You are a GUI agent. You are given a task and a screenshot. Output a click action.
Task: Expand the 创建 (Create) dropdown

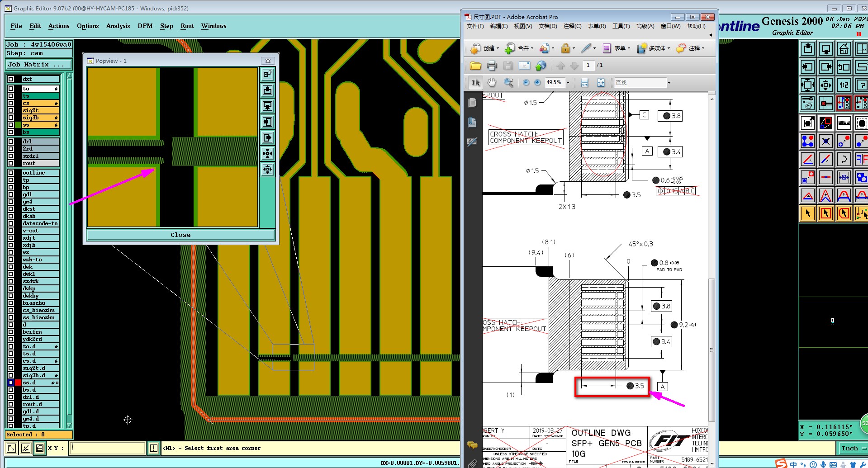[498, 48]
